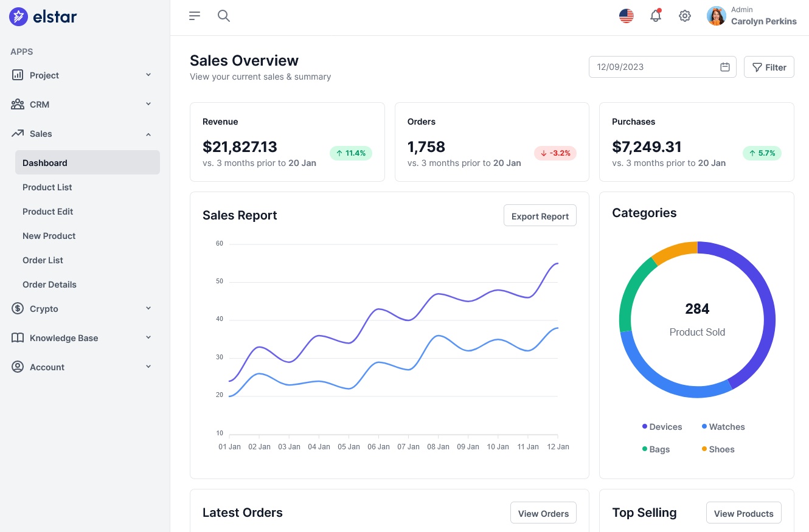Click the Project chart icon in sidebar
This screenshot has width=809, height=532.
click(18, 75)
